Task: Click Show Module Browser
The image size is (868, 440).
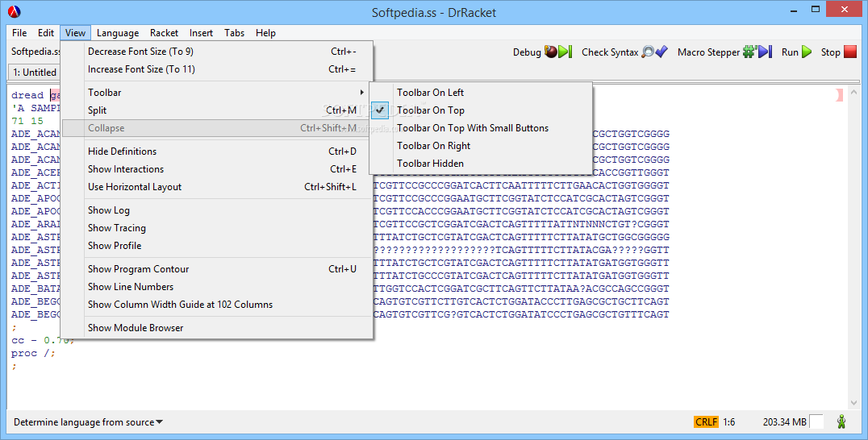Action: 217,328
